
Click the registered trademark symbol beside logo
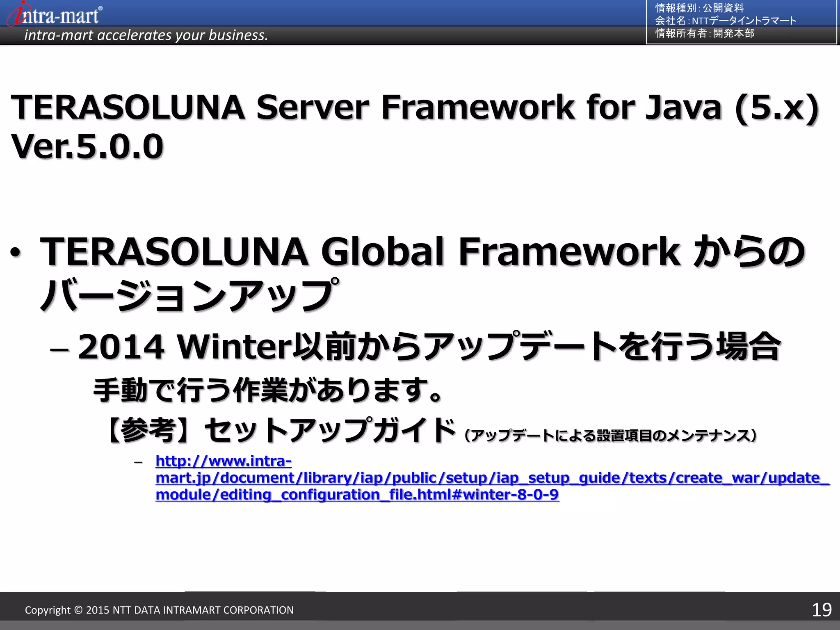pos(100,8)
